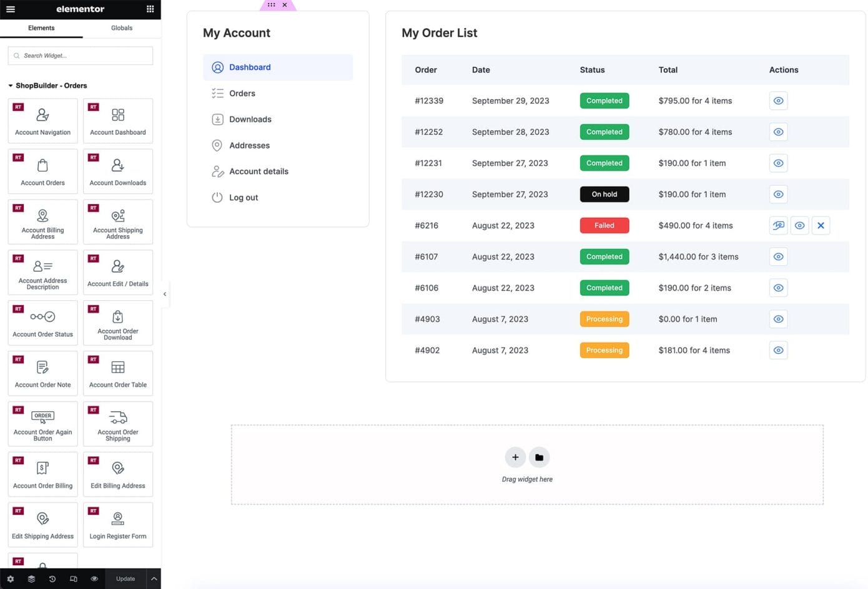Expand save options arrow beside Update

[154, 579]
